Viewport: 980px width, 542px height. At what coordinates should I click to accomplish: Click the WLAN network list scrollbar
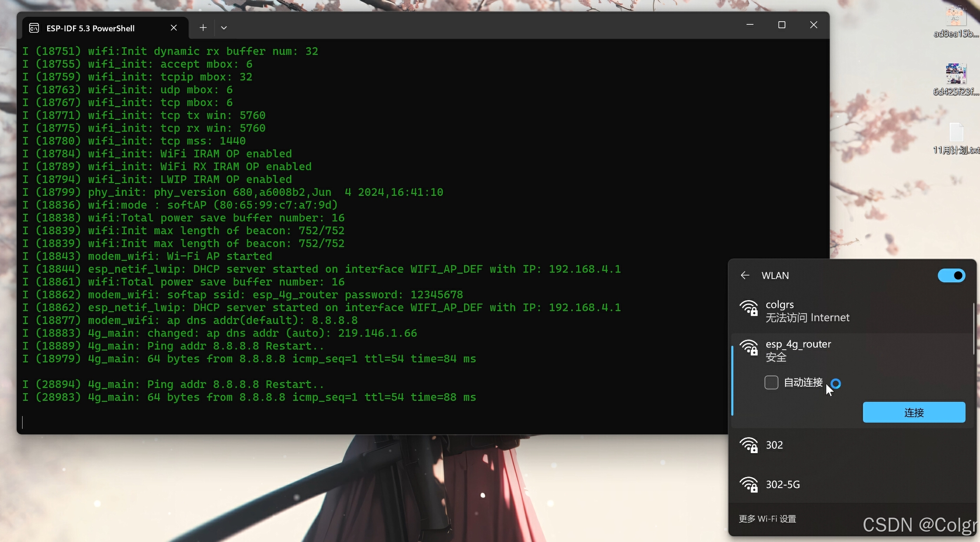[x=974, y=330]
